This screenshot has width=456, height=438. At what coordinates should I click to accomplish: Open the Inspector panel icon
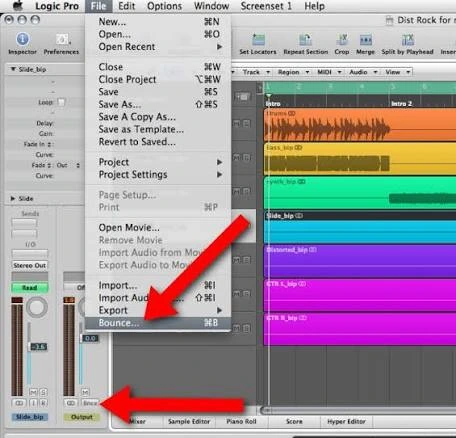(22, 39)
